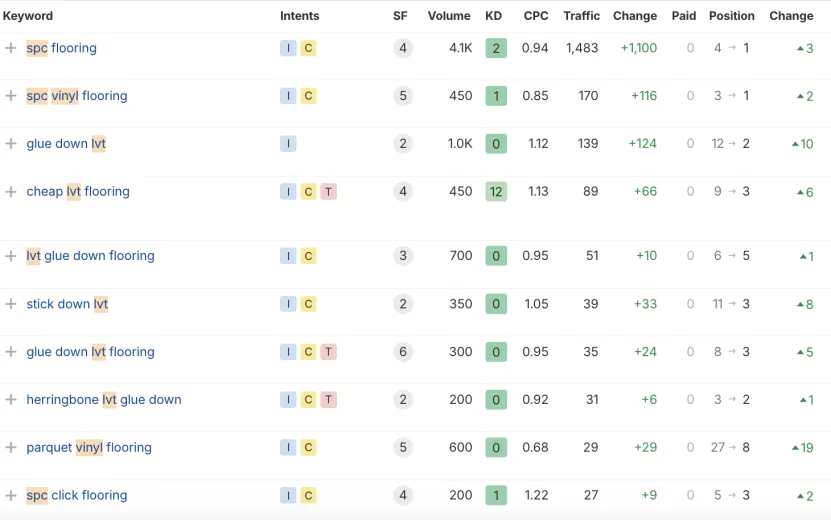831x520 pixels.
Task: Open the spc vinyl flooring keyword link
Action: coord(77,96)
